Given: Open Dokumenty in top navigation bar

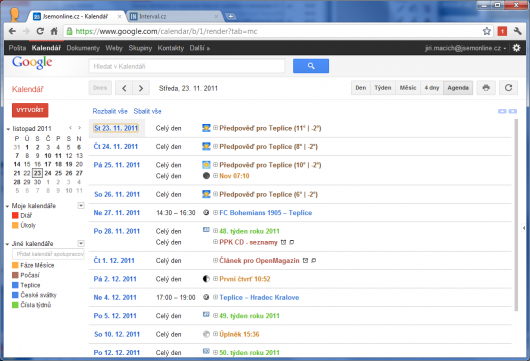Looking at the screenshot, I should coord(83,48).
